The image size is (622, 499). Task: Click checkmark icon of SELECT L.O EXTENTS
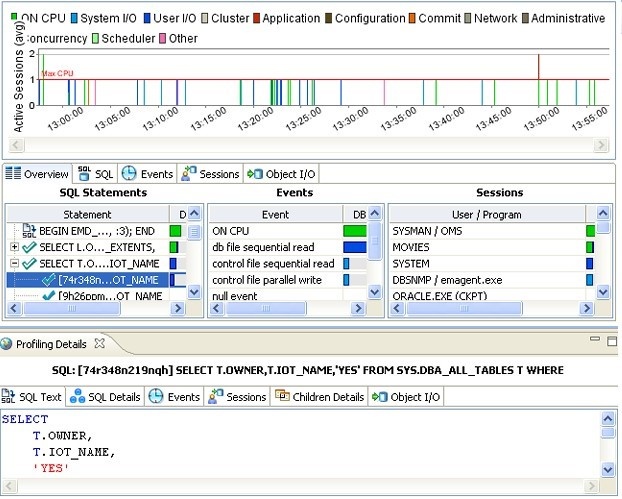pos(29,247)
